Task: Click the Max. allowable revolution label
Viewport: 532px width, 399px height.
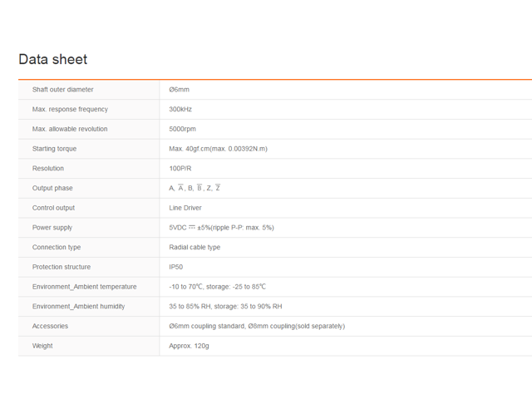Action: point(70,129)
